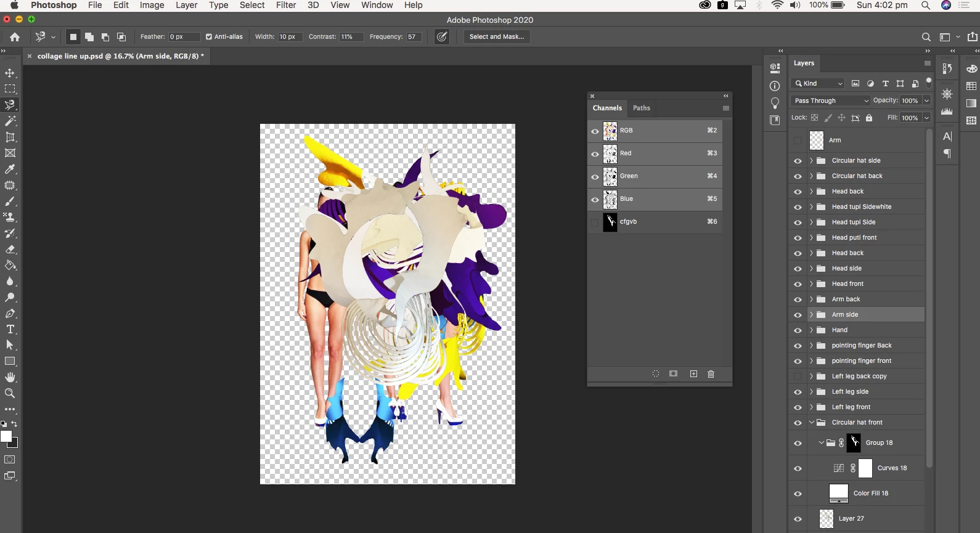Screen dimensions: 980x533
Task: Hide the Red channel
Action: pyautogui.click(x=595, y=154)
